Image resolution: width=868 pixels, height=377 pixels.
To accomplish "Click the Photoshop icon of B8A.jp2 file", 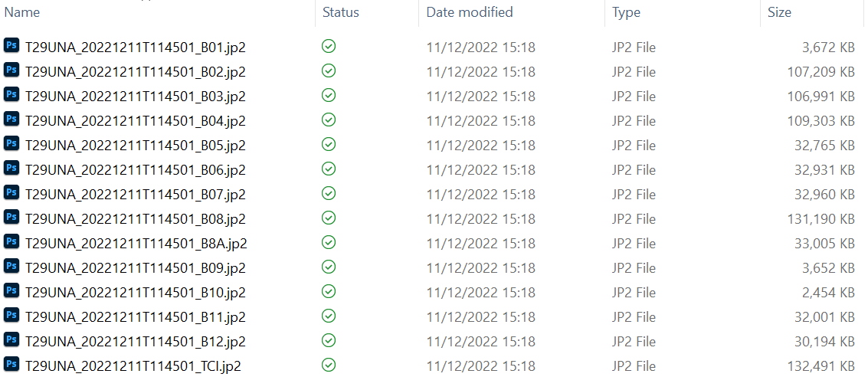I will 11,241.
